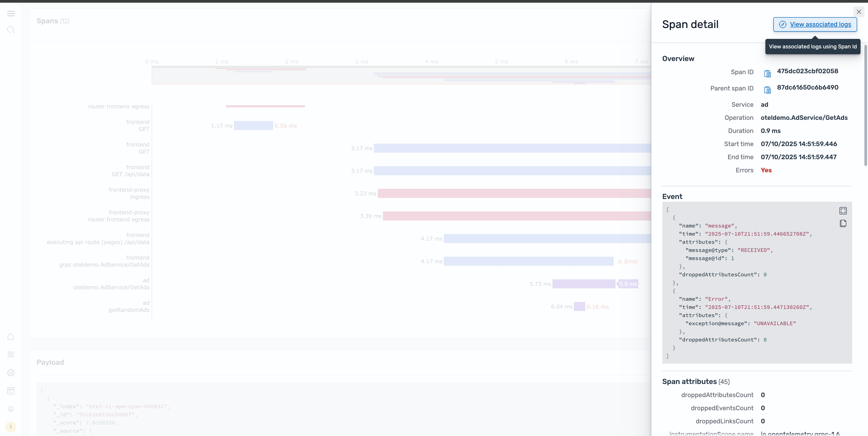Click the ad getRandomAds row label
This screenshot has width=868, height=436.
pyautogui.click(x=129, y=306)
